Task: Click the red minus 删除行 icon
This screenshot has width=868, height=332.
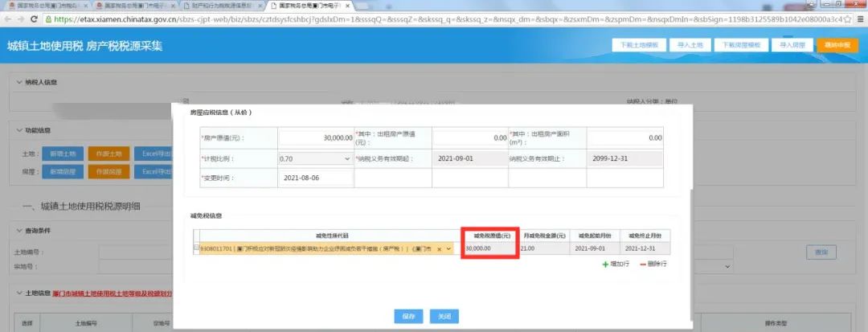Action: pos(643,264)
